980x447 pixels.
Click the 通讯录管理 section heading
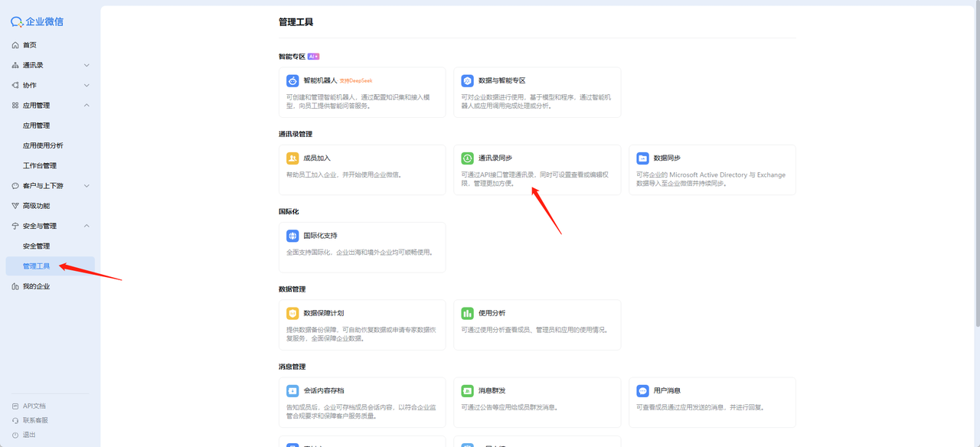pyautogui.click(x=296, y=134)
